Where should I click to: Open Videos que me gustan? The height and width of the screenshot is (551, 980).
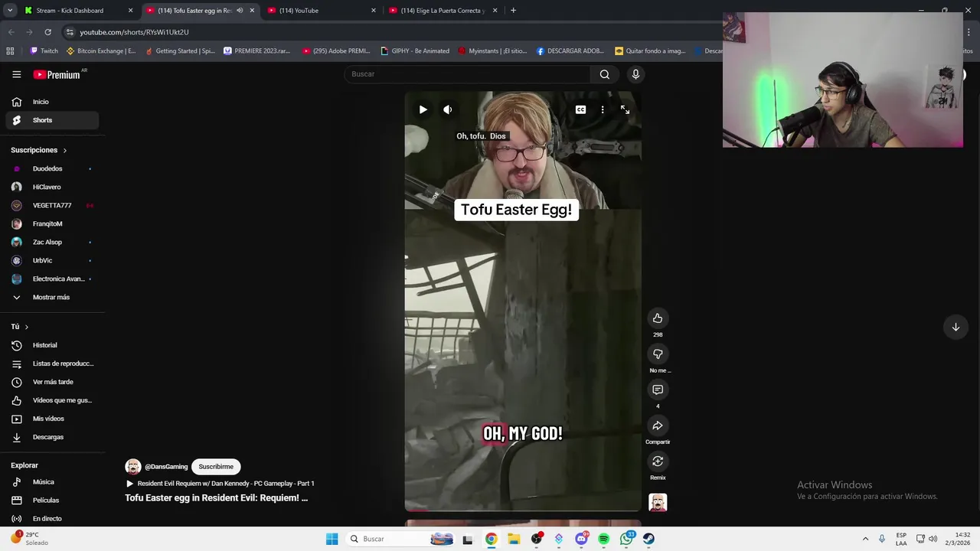point(52,400)
